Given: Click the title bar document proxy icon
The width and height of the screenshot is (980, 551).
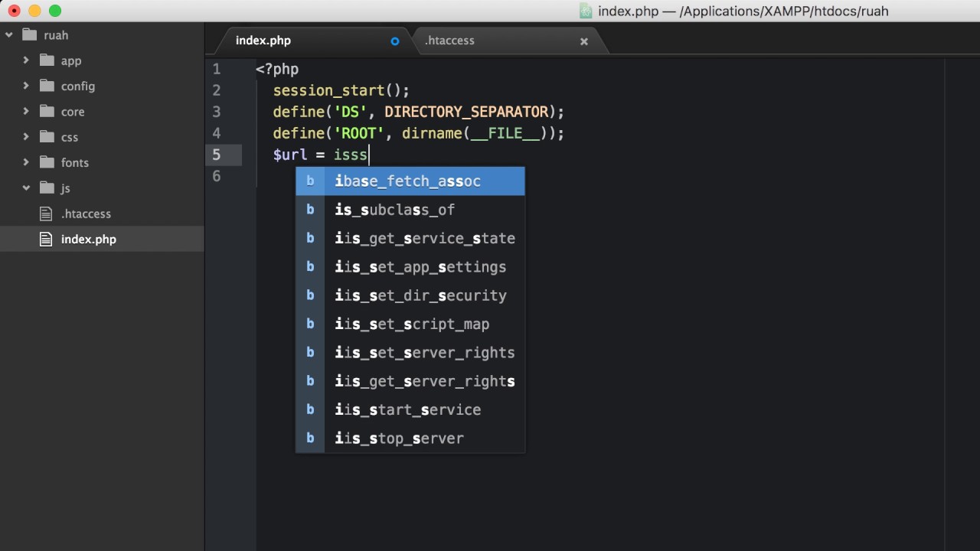Looking at the screenshot, I should [586, 11].
